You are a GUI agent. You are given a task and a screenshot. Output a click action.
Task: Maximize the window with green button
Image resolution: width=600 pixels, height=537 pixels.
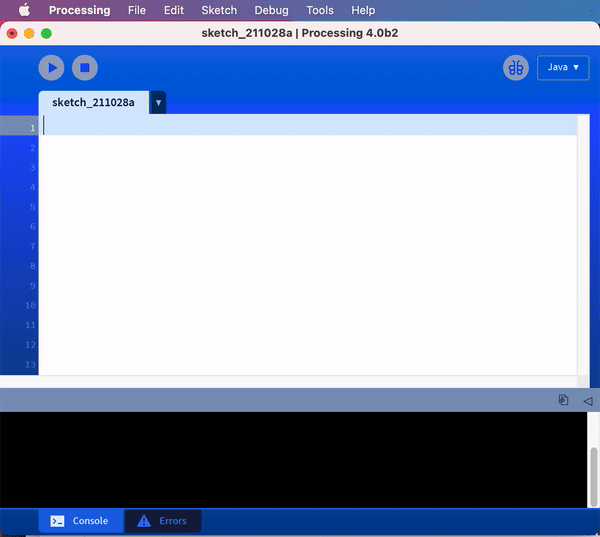pyautogui.click(x=46, y=34)
